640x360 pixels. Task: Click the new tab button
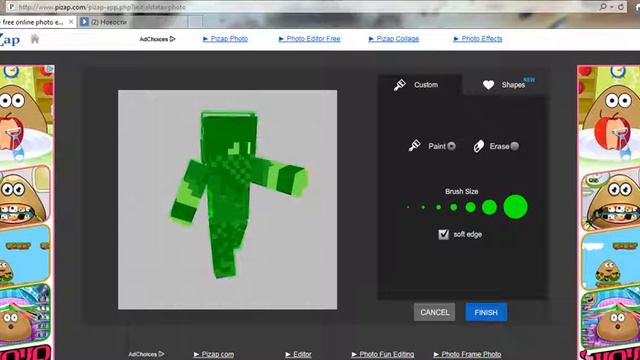pos(195,22)
